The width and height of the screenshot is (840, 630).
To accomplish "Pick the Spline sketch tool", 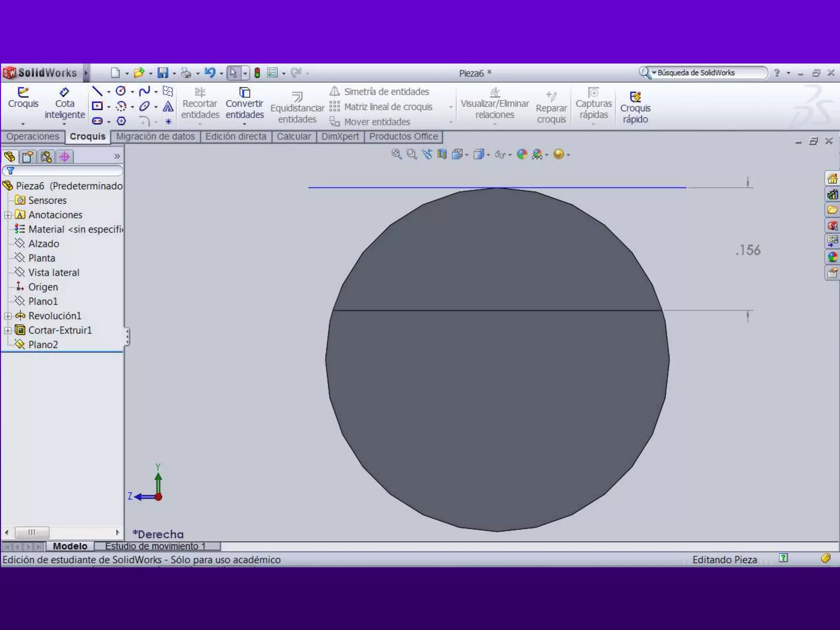I will (x=144, y=91).
